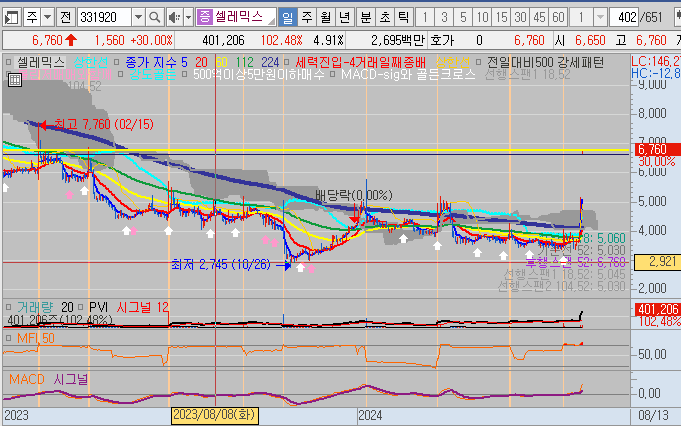Toggle the 전일대비500 강세패턴 indicator box
The width and height of the screenshot is (681, 426).
478,63
